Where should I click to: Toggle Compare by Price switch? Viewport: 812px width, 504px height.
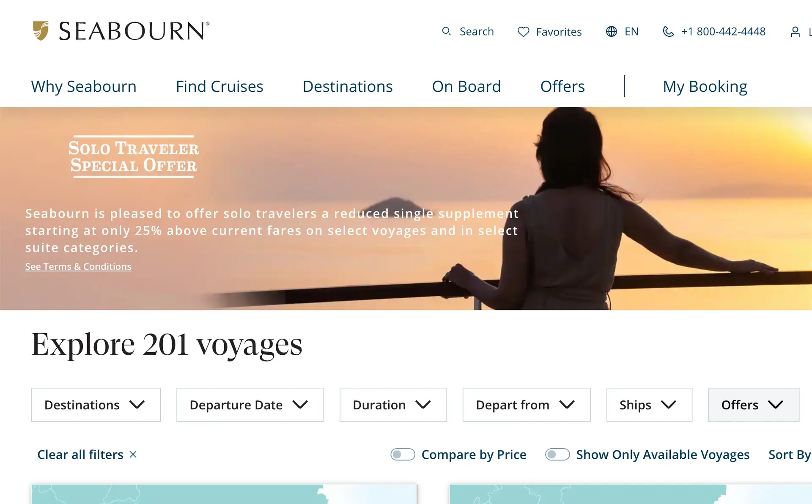(403, 455)
